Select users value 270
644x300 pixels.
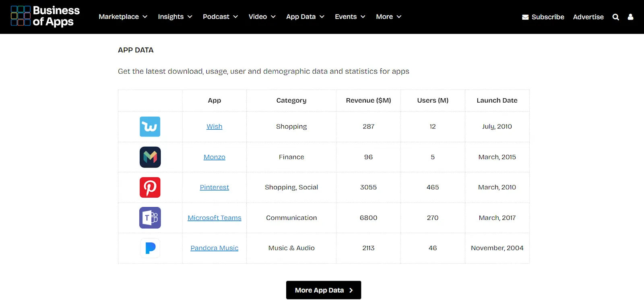pyautogui.click(x=433, y=218)
